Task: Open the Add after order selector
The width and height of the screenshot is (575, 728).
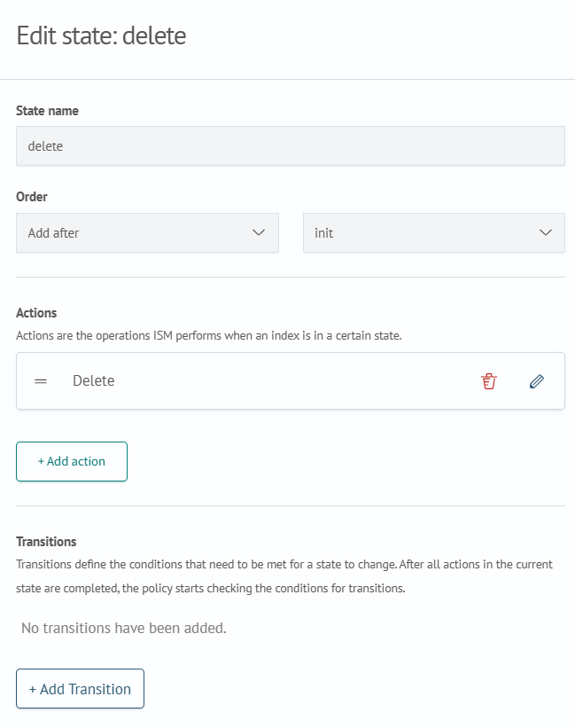Action: point(147,233)
